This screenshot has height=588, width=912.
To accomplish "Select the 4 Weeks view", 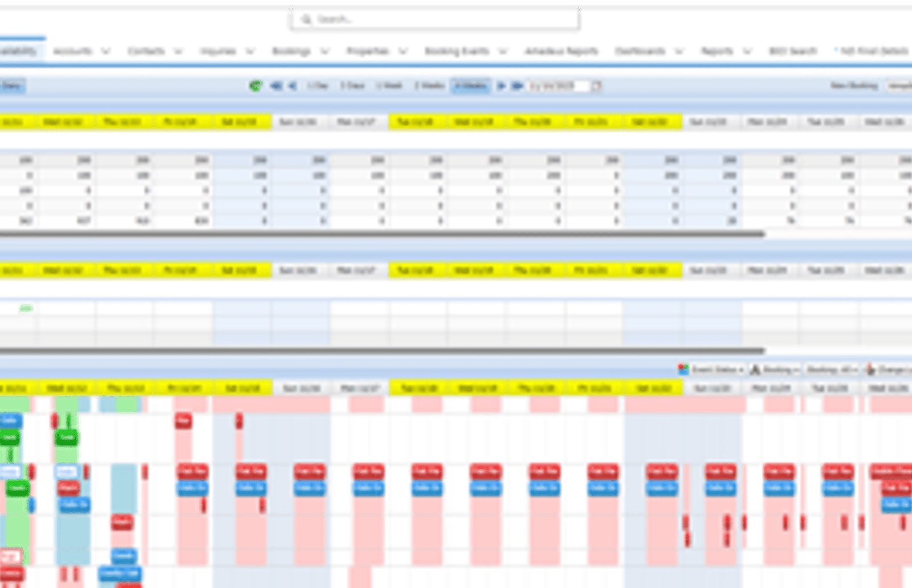I will pos(470,86).
